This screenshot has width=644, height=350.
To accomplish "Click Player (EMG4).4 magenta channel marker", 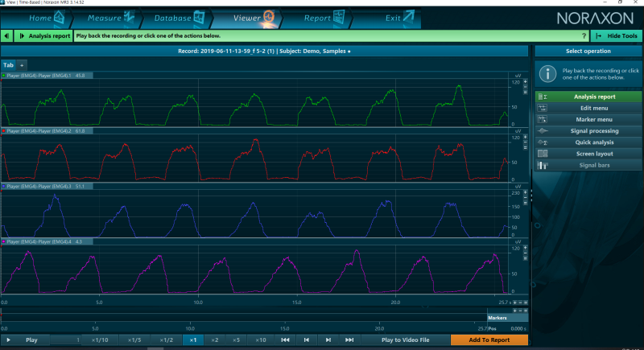I will [4, 241].
